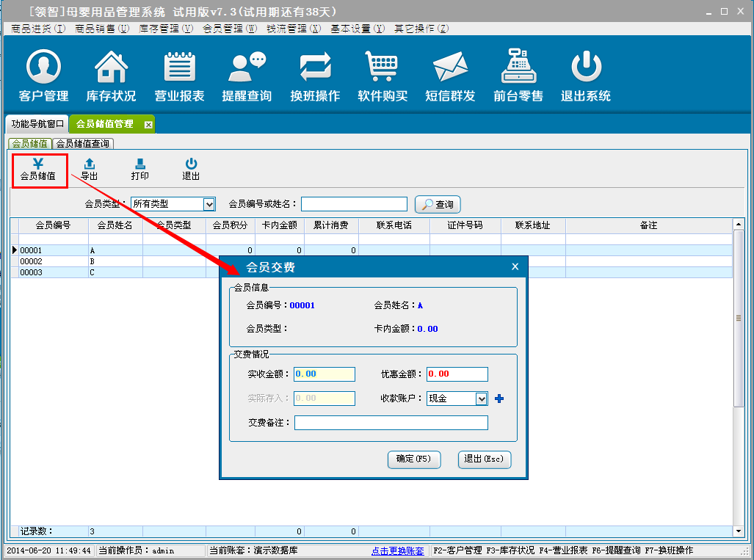Click the 库存状况 house icon

tap(111, 68)
